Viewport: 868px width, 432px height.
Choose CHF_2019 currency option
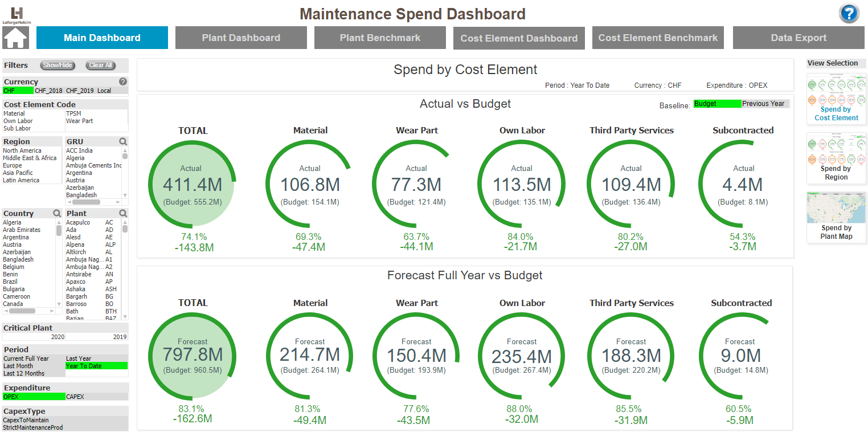pyautogui.click(x=80, y=91)
